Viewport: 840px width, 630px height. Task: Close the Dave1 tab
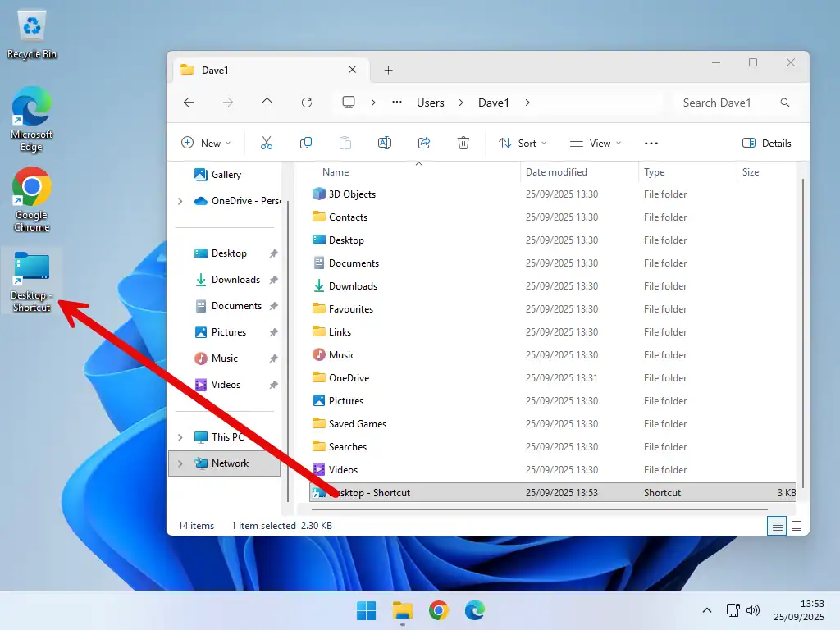pyautogui.click(x=353, y=70)
